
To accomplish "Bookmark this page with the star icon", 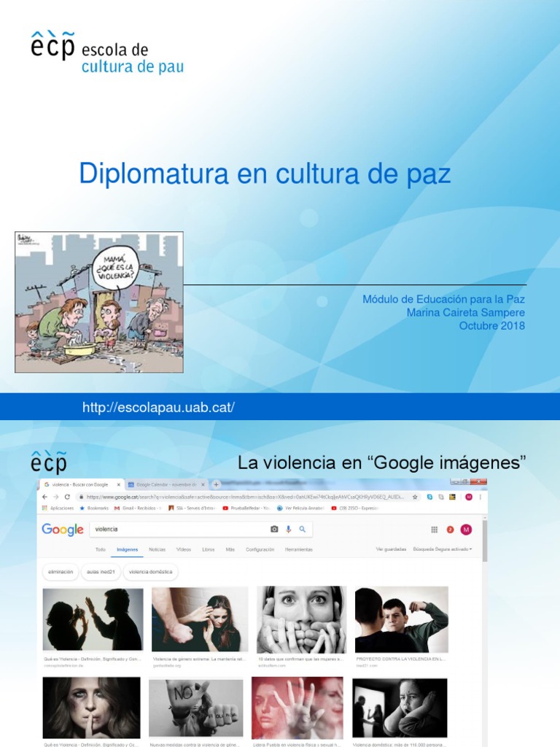I will pos(415,497).
